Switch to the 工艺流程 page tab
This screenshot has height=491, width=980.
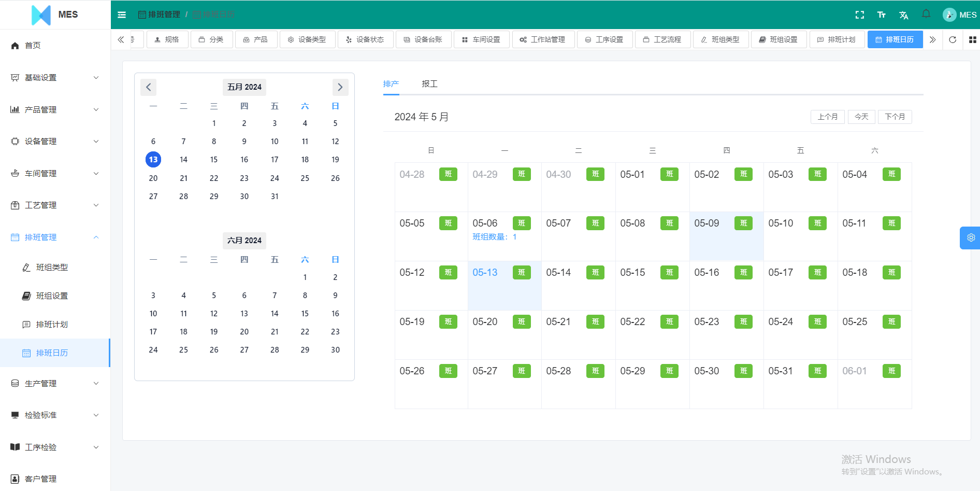tap(662, 39)
